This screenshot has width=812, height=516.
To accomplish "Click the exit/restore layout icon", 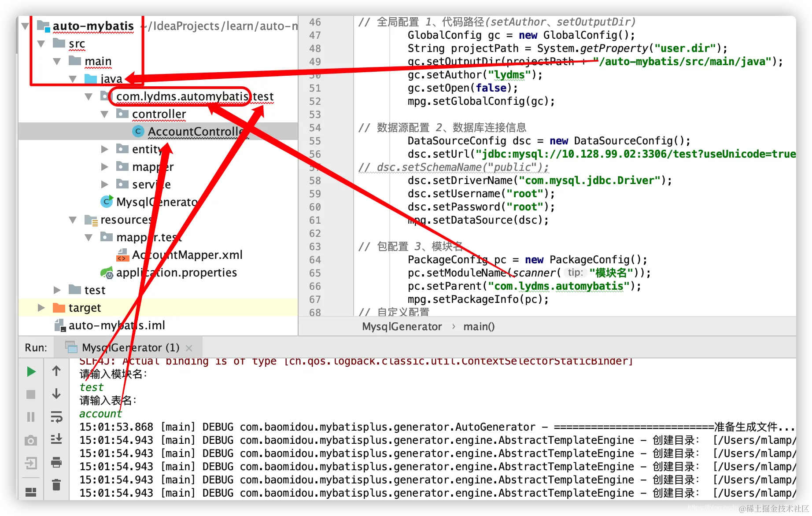I will (31, 463).
